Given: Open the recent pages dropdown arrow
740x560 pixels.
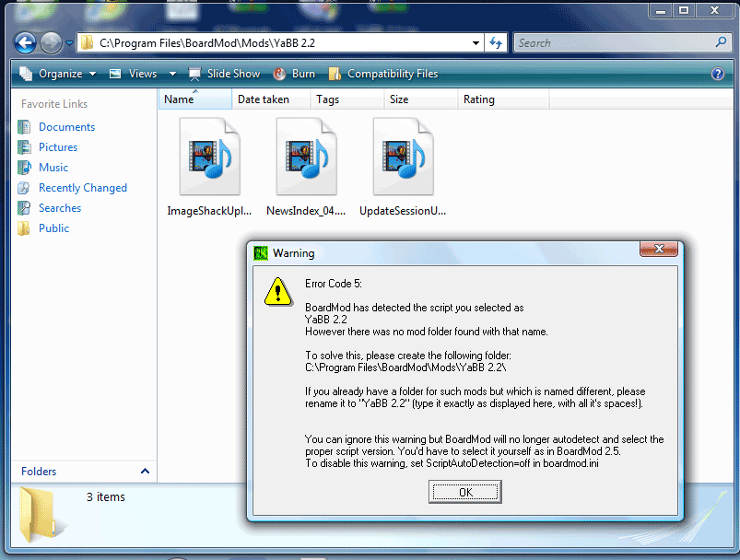Looking at the screenshot, I should point(69,43).
